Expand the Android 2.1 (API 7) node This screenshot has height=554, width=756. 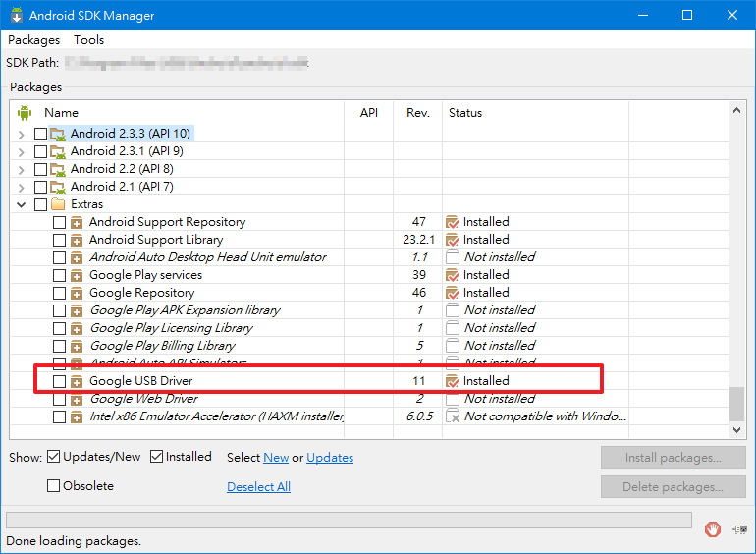click(21, 187)
